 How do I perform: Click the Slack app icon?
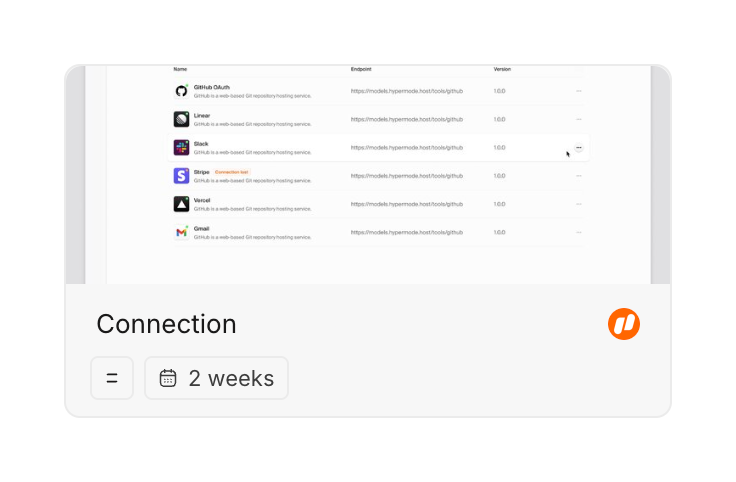click(181, 147)
